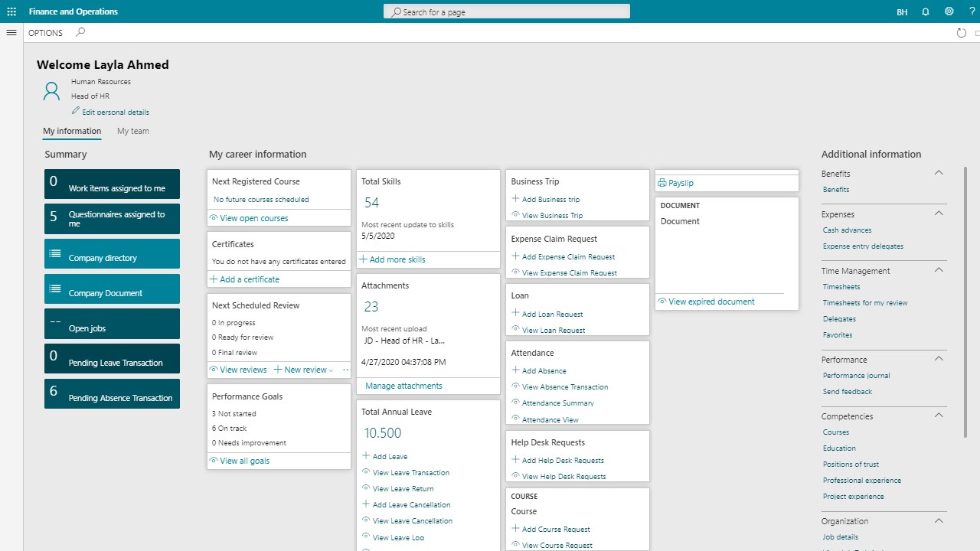Click the plus icon beside Add Business trip
Image resolution: width=980 pixels, height=551 pixels.
click(x=516, y=198)
